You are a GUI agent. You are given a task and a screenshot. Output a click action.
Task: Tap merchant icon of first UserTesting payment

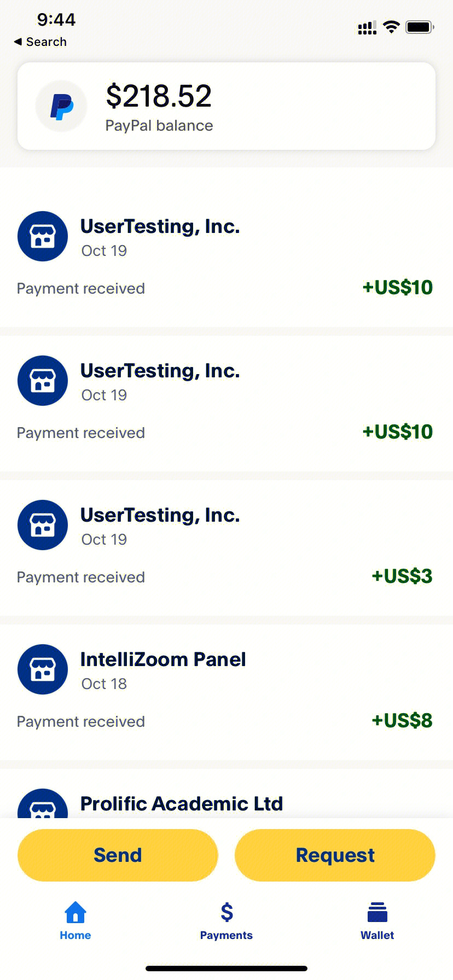click(43, 236)
